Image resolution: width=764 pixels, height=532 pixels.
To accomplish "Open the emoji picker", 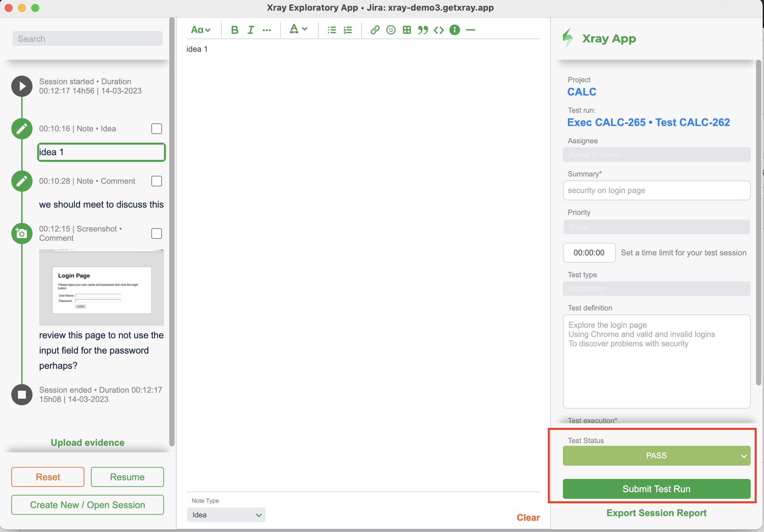I will click(x=391, y=30).
